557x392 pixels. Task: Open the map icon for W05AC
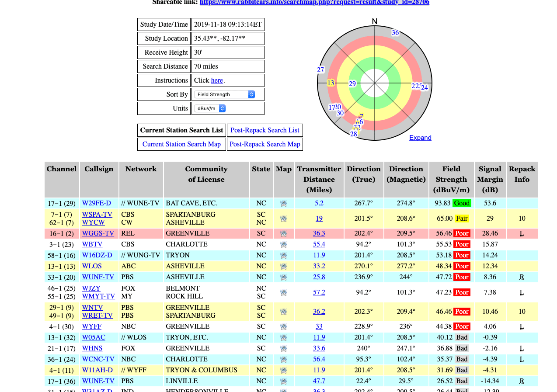pyautogui.click(x=284, y=337)
